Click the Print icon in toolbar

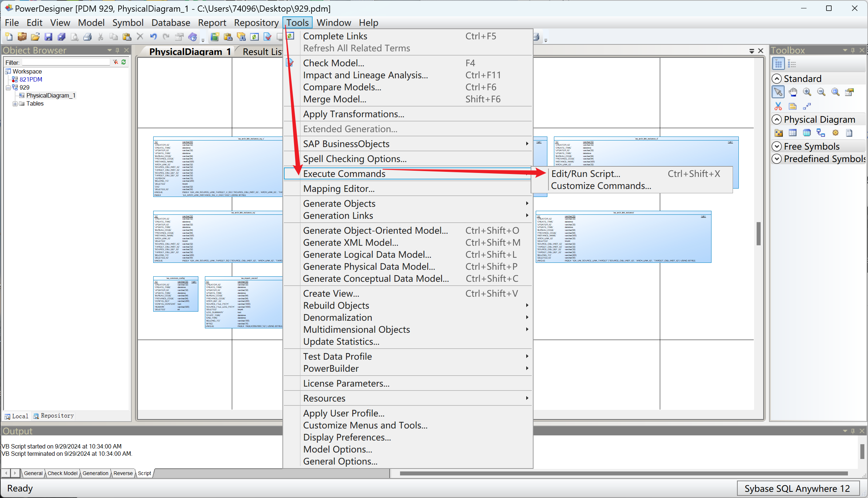click(x=87, y=37)
